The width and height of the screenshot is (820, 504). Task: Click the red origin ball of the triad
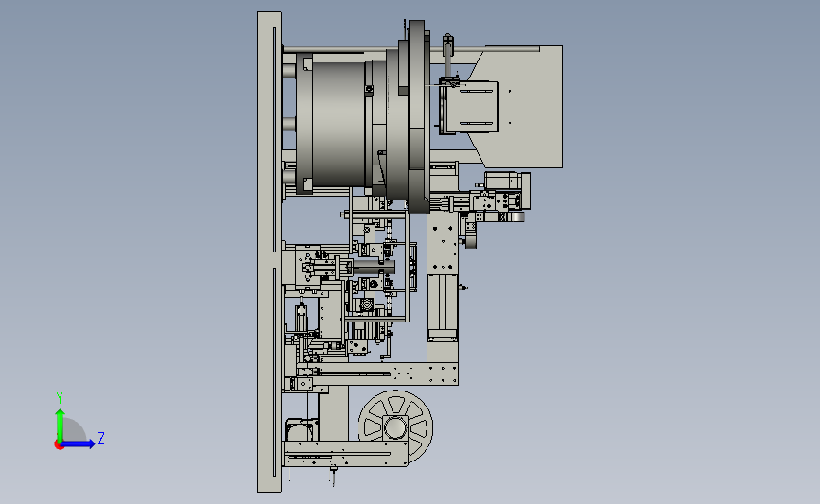coord(59,445)
